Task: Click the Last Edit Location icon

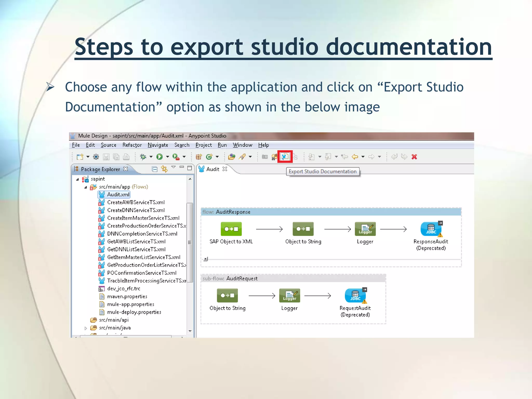Action: pyautogui.click(x=344, y=157)
